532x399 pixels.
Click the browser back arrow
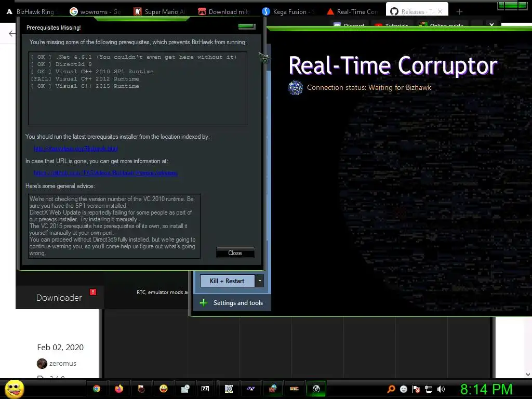[x=12, y=33]
